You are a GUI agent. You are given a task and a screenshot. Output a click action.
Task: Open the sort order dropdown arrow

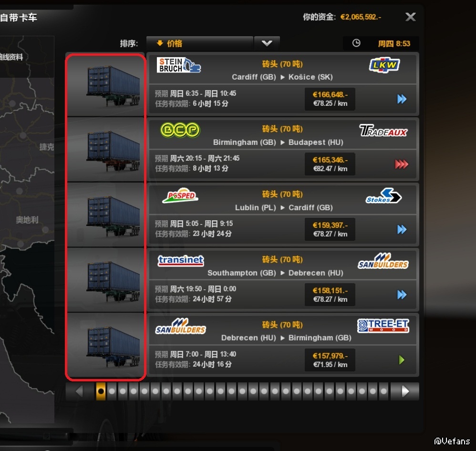click(x=267, y=43)
